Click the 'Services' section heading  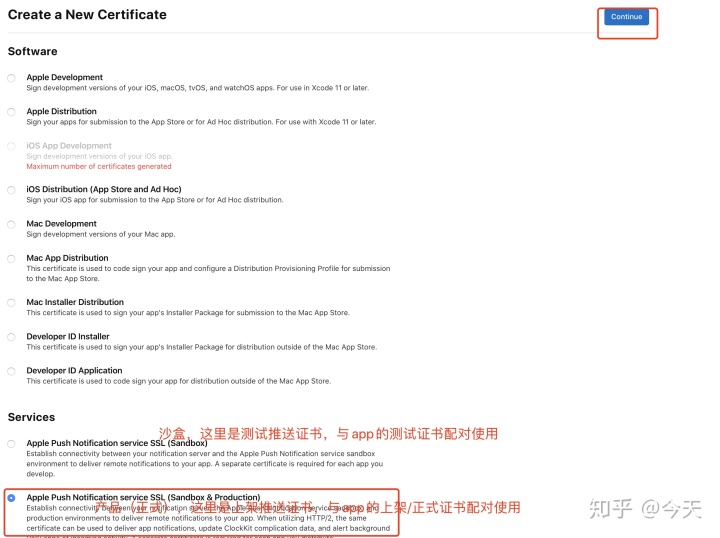click(31, 417)
